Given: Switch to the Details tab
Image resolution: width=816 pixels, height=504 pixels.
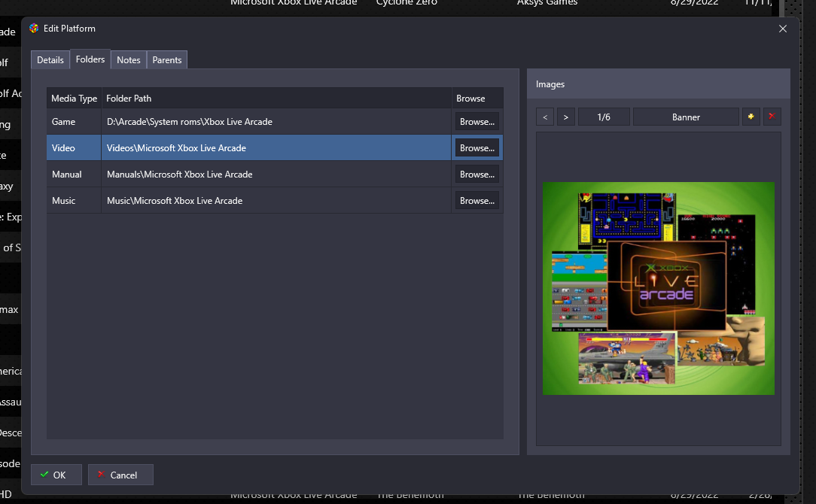Looking at the screenshot, I should [x=50, y=60].
